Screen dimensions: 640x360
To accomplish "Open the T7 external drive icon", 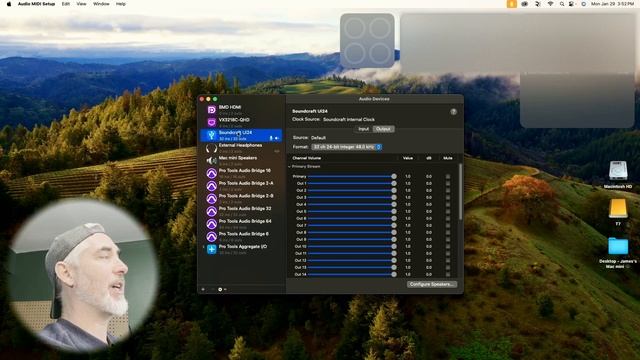I will click(618, 209).
